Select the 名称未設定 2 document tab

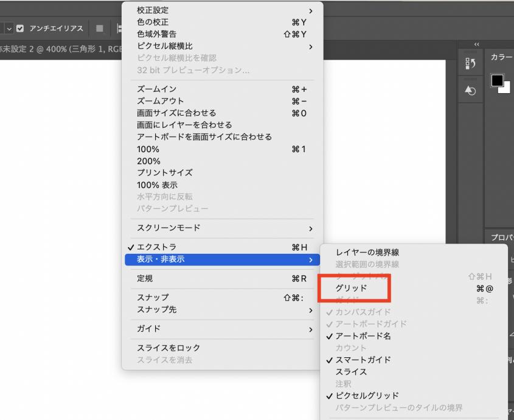coord(61,49)
